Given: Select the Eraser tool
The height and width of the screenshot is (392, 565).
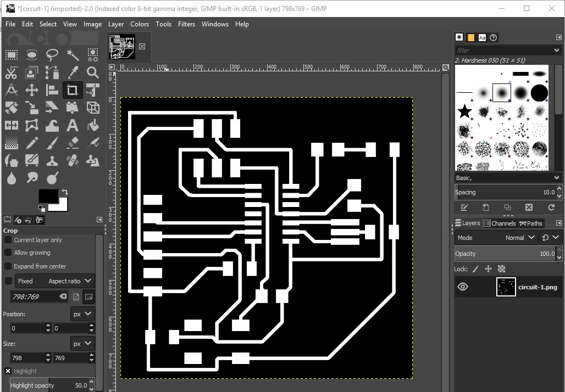Looking at the screenshot, I should (73, 143).
